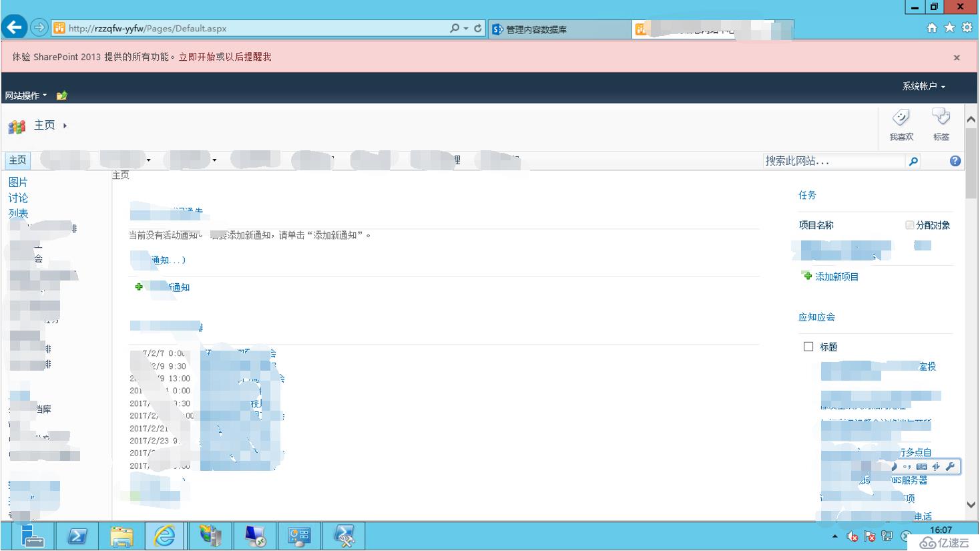980x551 pixels.
Task: Click the 我喜欢 tag icon
Action: pos(901,118)
